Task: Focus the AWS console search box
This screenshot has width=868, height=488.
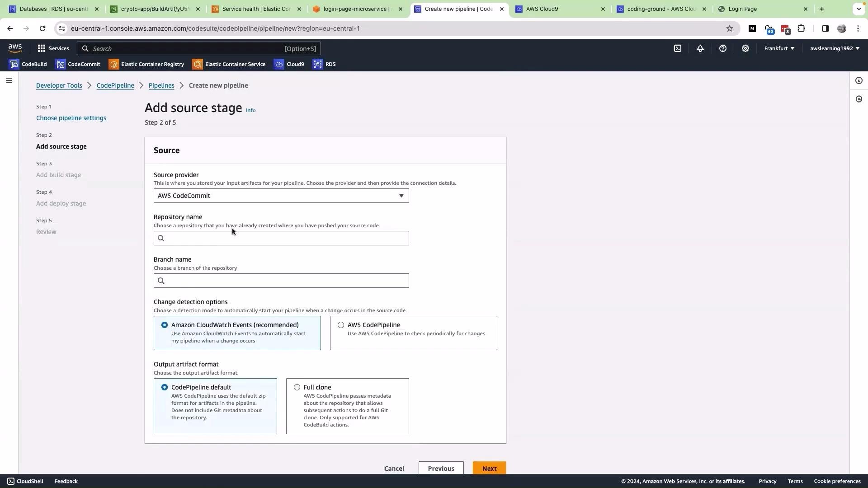Action: click(199, 48)
